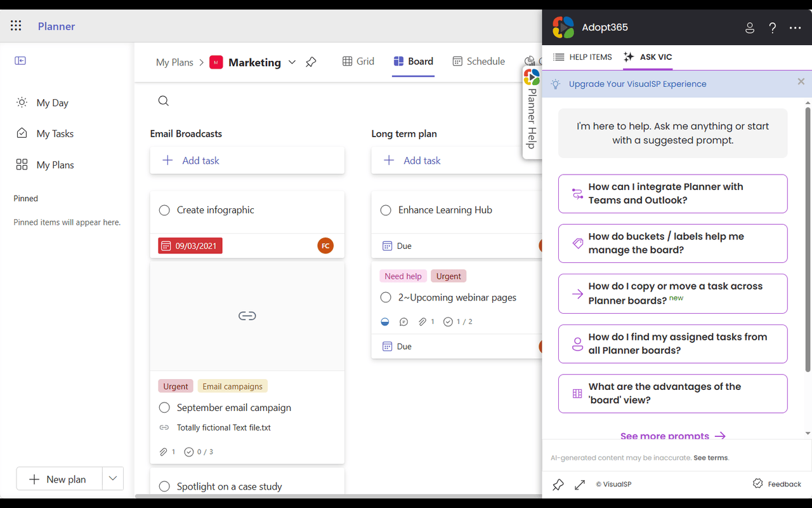This screenshot has width=812, height=508.
Task: Mark Spotlight on a case study complete
Action: click(164, 486)
